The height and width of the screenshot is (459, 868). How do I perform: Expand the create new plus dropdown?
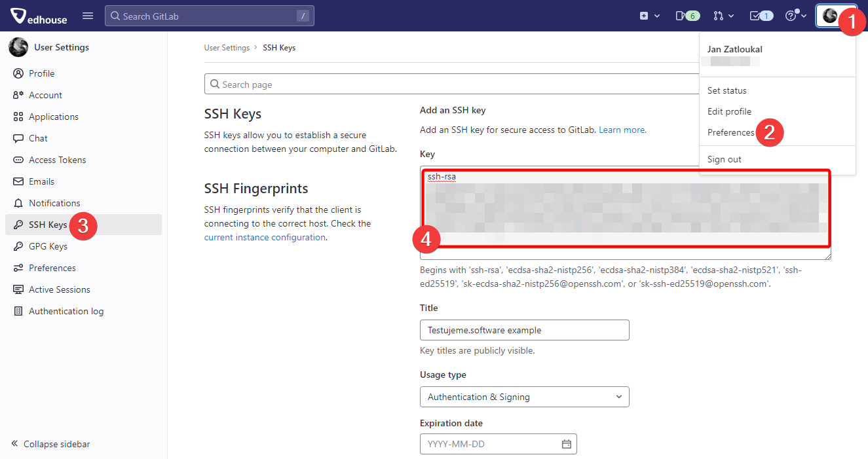click(x=649, y=16)
